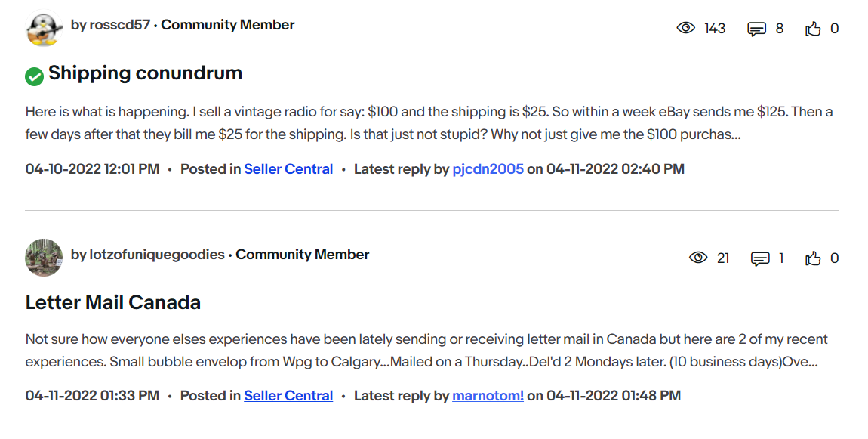Click author name rosscd57
Viewport: 868px width, 439px height.
click(119, 25)
